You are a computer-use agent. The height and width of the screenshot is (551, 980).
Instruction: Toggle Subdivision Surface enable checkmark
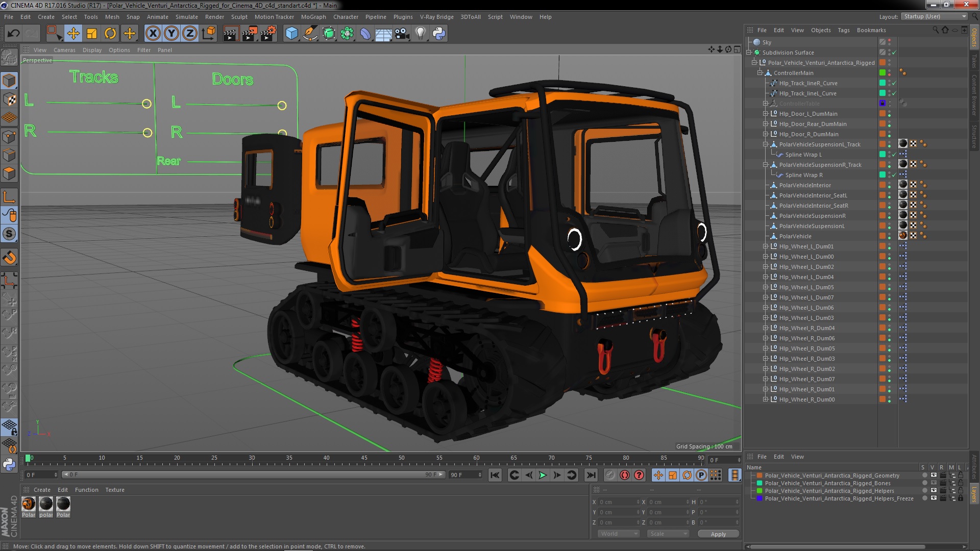(894, 53)
